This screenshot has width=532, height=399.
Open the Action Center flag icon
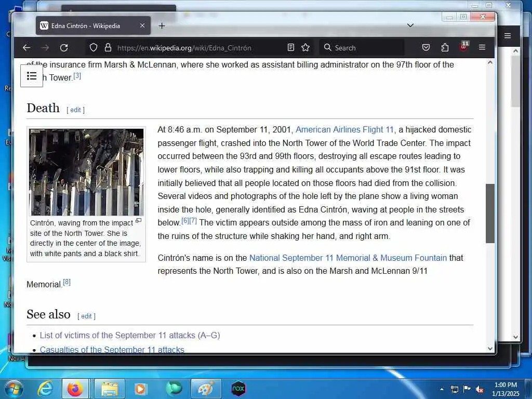[x=467, y=389]
